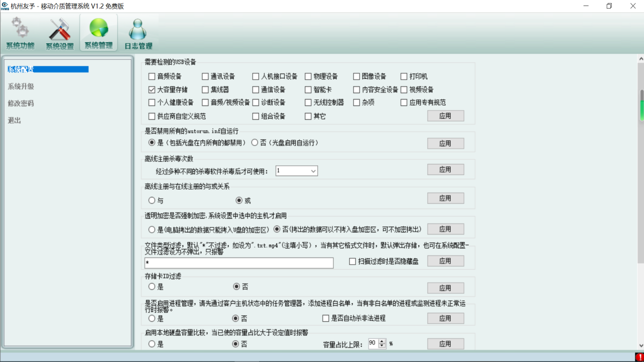This screenshot has width=644, height=362.
Task: Apply the autorun.inf disable setting
Action: click(x=445, y=143)
